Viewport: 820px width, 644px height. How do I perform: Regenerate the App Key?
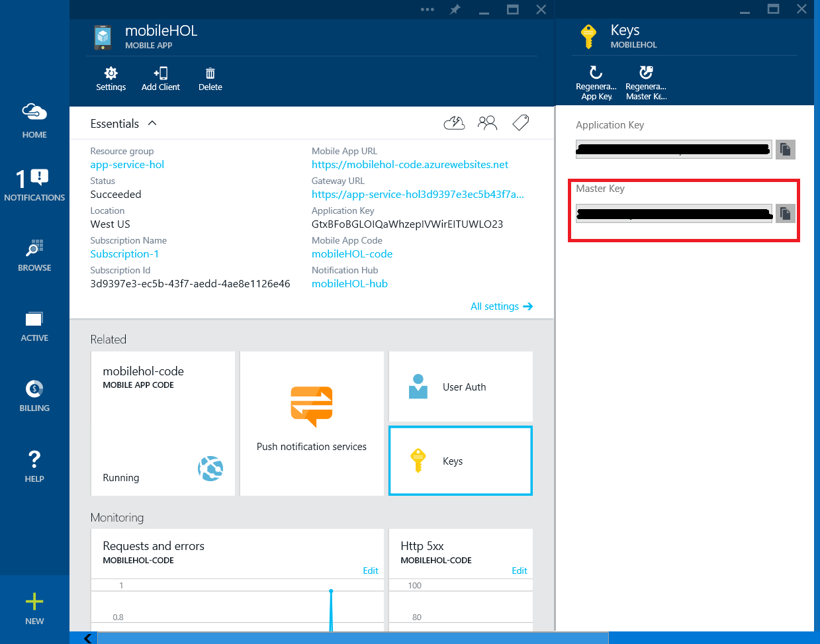coord(596,82)
